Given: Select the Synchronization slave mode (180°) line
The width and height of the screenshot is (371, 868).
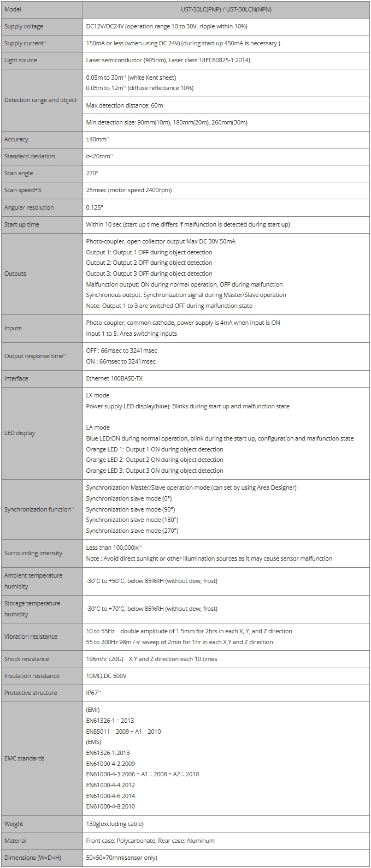Looking at the screenshot, I should click(132, 520).
